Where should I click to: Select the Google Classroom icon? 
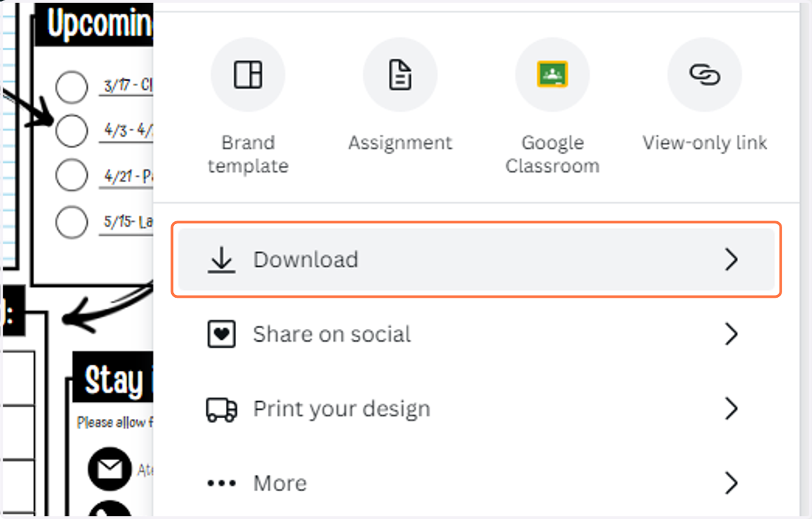pos(552,74)
